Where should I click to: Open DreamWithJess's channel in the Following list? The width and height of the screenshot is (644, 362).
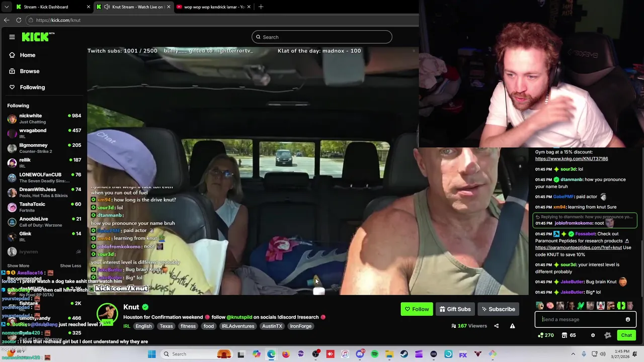click(x=44, y=193)
